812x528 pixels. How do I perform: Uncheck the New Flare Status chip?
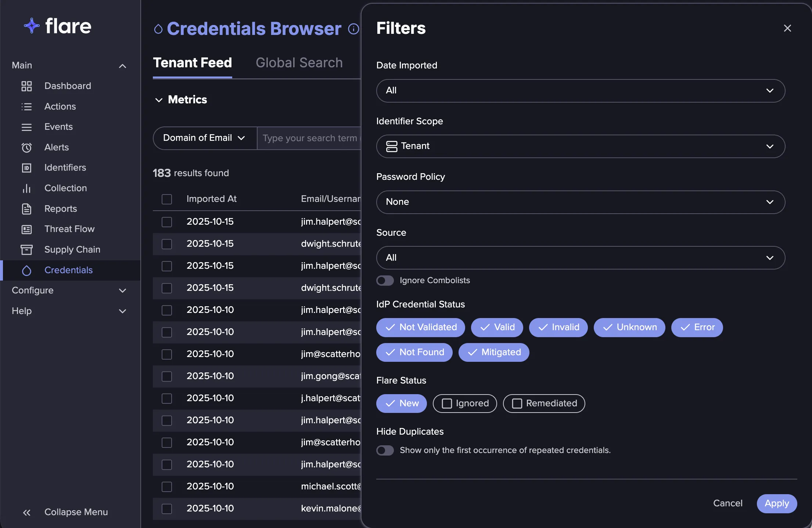click(x=401, y=403)
